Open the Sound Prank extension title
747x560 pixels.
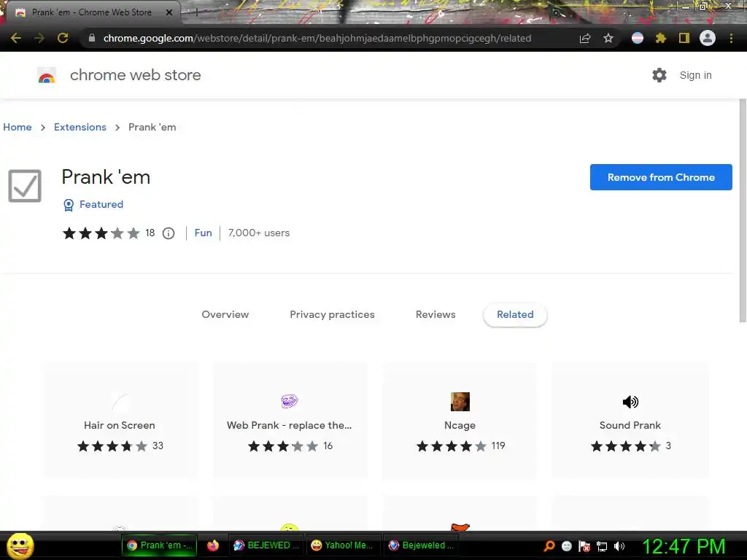point(630,425)
